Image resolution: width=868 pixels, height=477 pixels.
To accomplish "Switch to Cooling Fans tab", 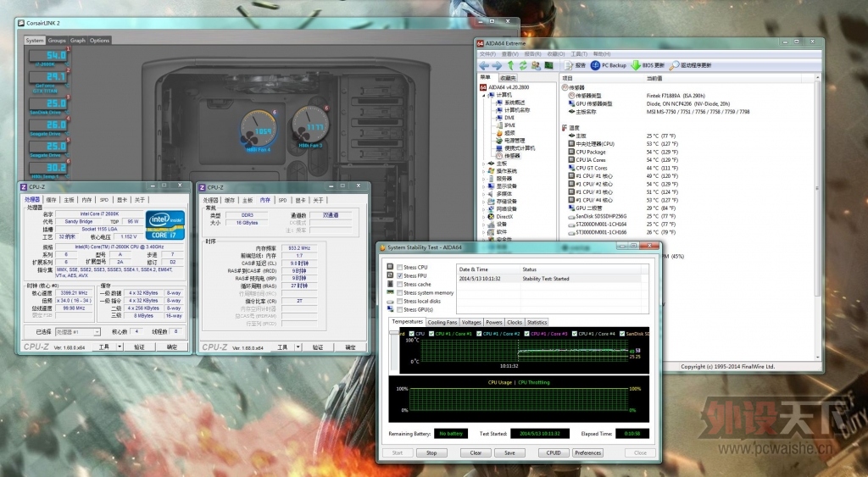I will click(x=442, y=323).
